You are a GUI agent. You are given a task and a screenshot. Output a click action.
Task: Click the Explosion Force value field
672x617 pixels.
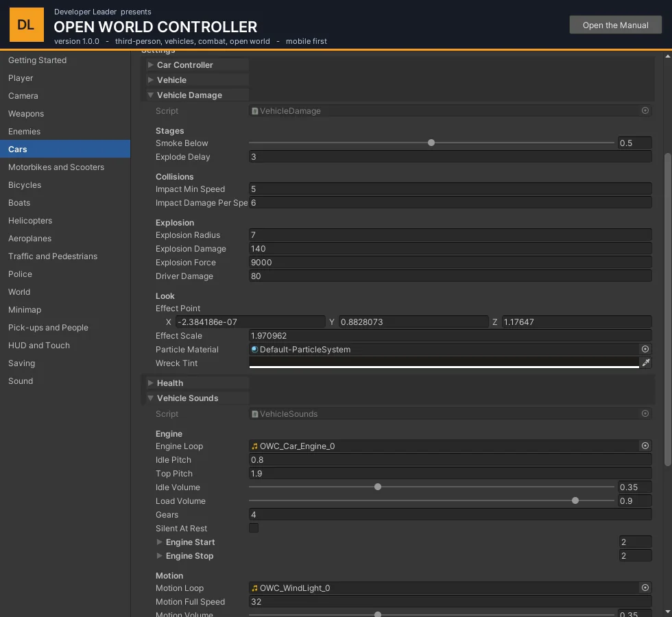click(x=451, y=262)
